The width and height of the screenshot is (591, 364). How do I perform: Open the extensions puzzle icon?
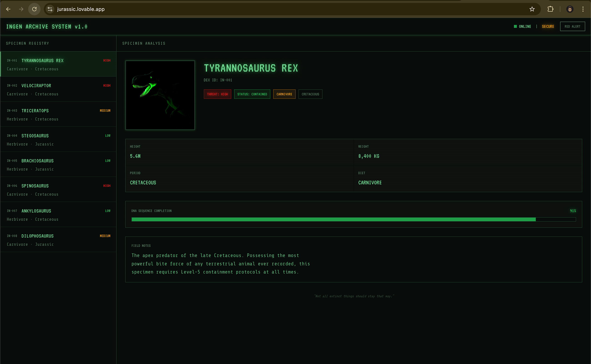[x=550, y=9]
